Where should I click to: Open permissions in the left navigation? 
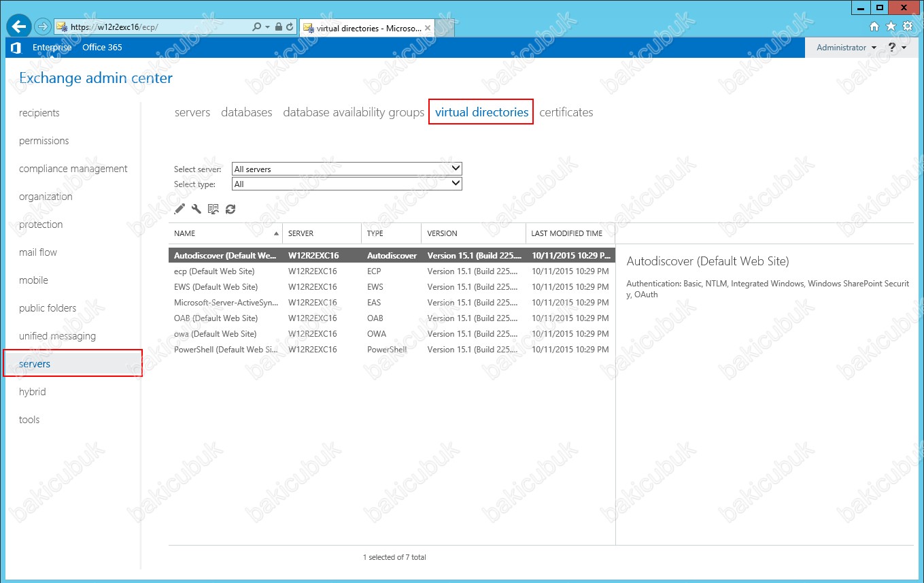click(44, 141)
